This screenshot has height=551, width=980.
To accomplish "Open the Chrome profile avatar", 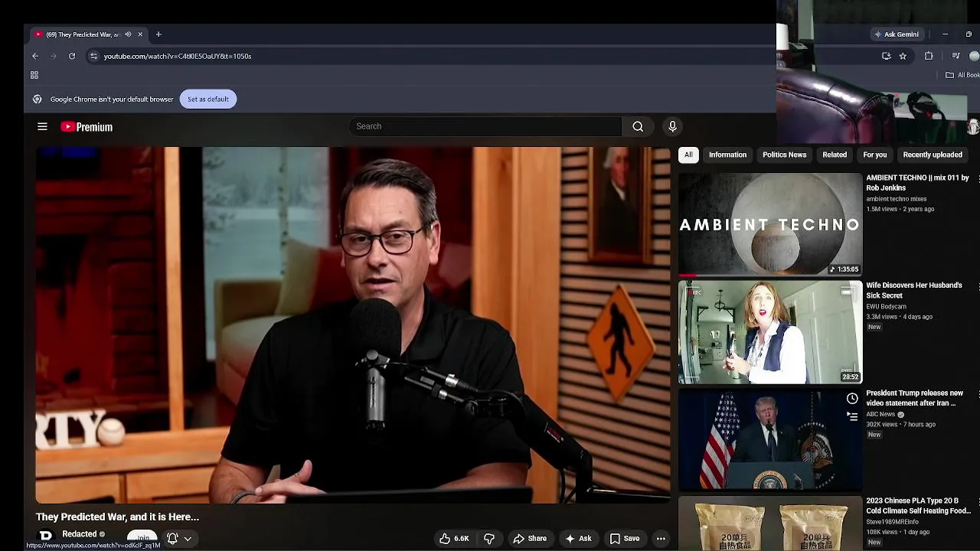I will point(975,56).
